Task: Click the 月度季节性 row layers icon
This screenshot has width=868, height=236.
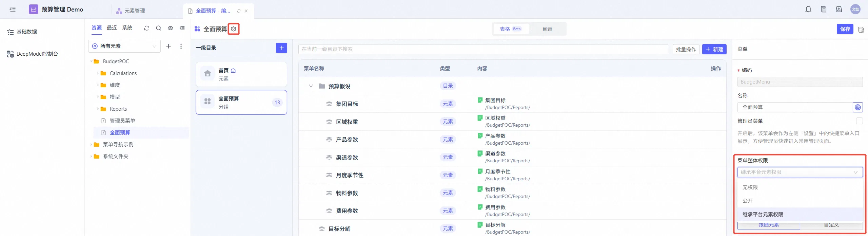Action: tap(329, 175)
